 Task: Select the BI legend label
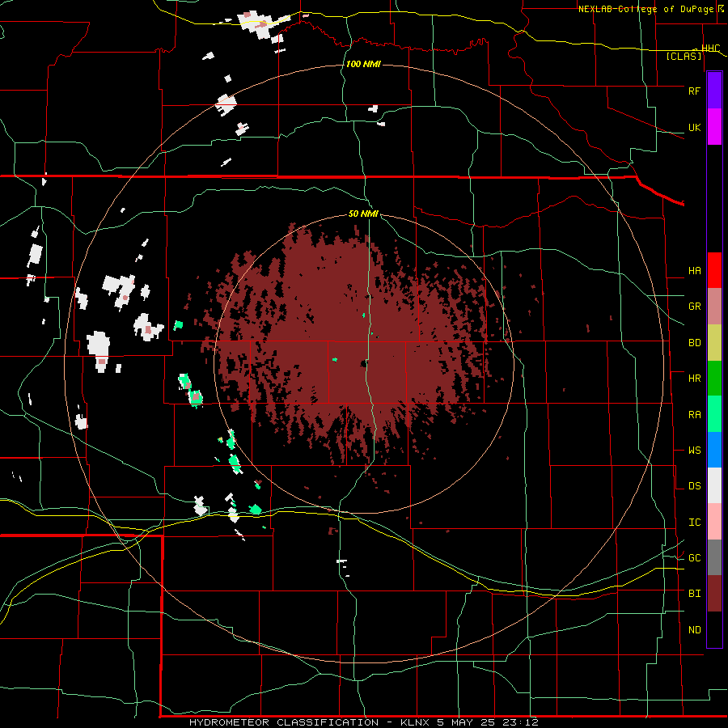click(694, 594)
